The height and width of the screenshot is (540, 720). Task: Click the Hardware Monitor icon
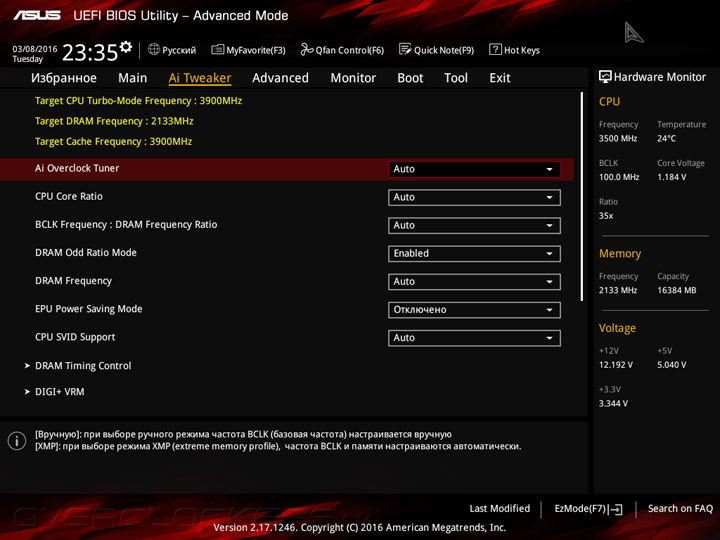605,77
